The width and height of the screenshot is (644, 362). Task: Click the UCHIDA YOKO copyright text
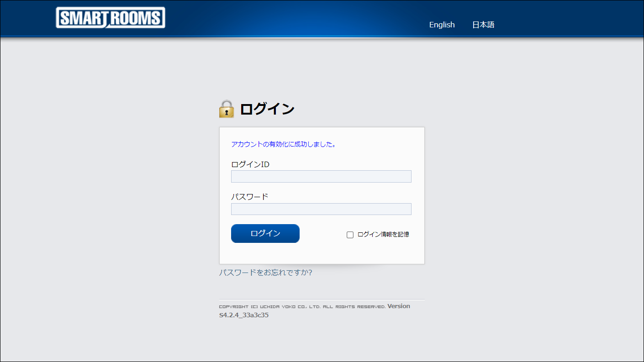[x=302, y=307]
